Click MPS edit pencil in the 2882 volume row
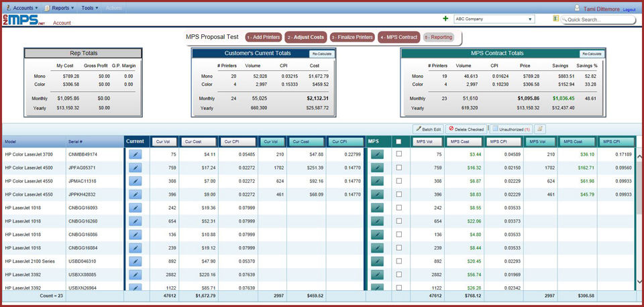Image resolution: width=644 pixels, height=307 pixels. [377, 275]
